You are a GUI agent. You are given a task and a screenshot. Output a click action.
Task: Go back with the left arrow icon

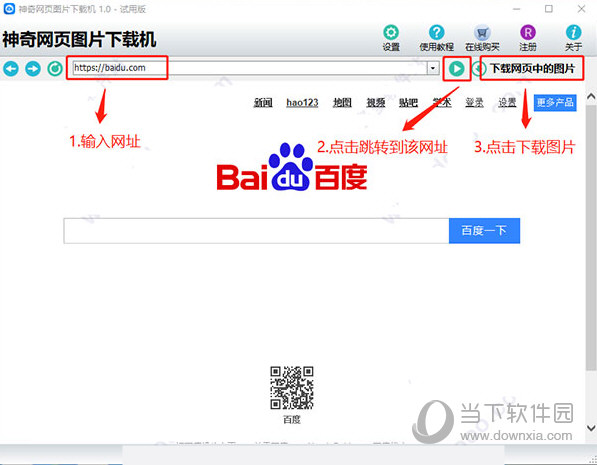point(11,69)
